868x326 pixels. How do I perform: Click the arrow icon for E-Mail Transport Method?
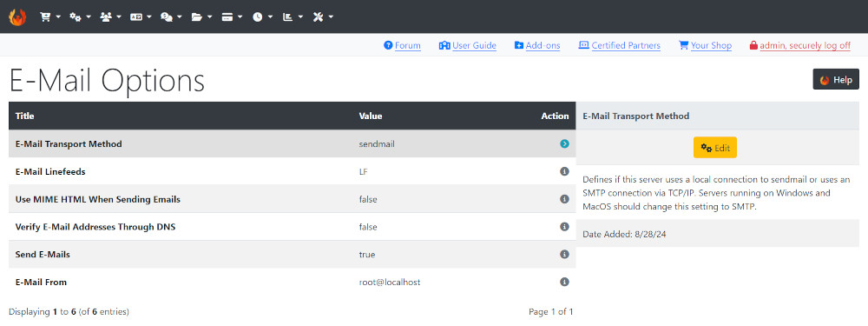564,143
